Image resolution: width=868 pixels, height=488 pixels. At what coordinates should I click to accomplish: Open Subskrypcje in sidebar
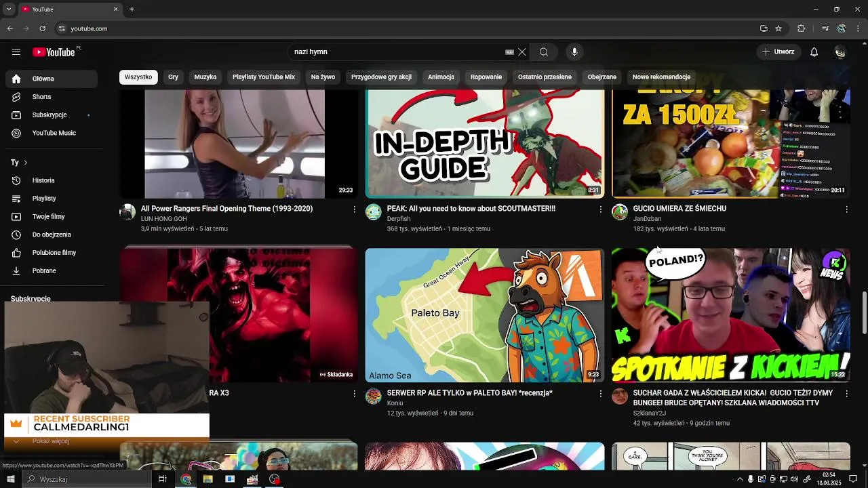[52, 115]
